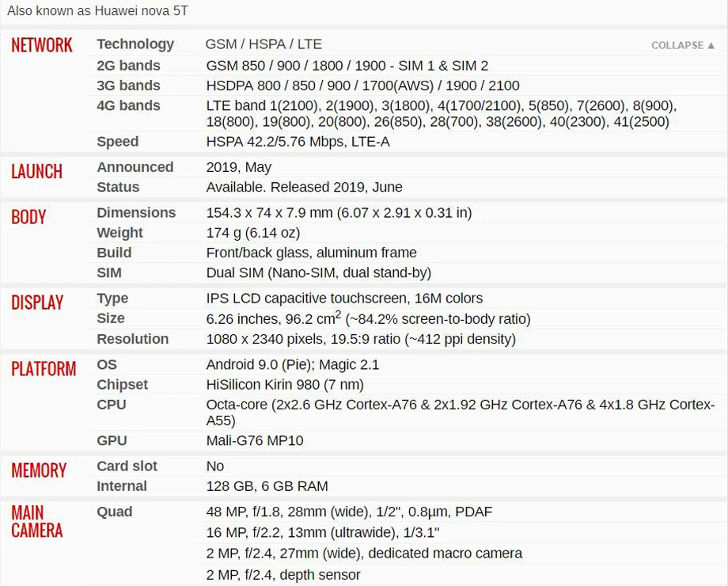Select the Mali-G76 MP10 value
Viewport: 728px width, 586px height.
click(255, 440)
